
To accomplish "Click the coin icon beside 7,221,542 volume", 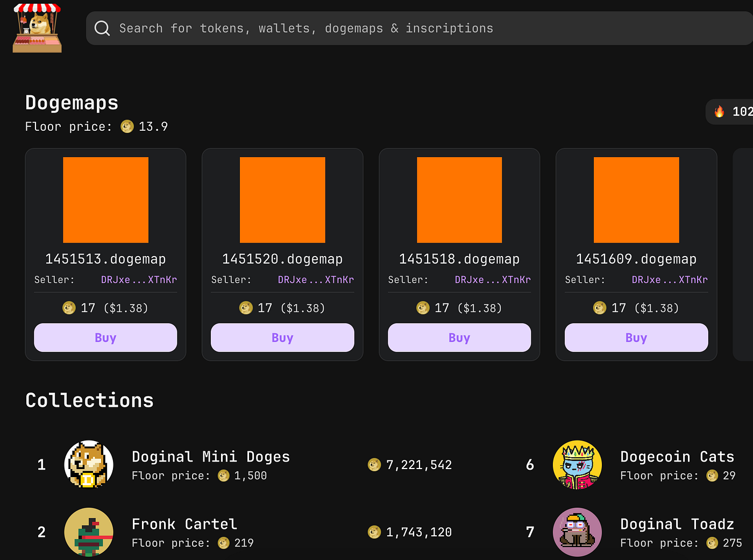I will (374, 465).
